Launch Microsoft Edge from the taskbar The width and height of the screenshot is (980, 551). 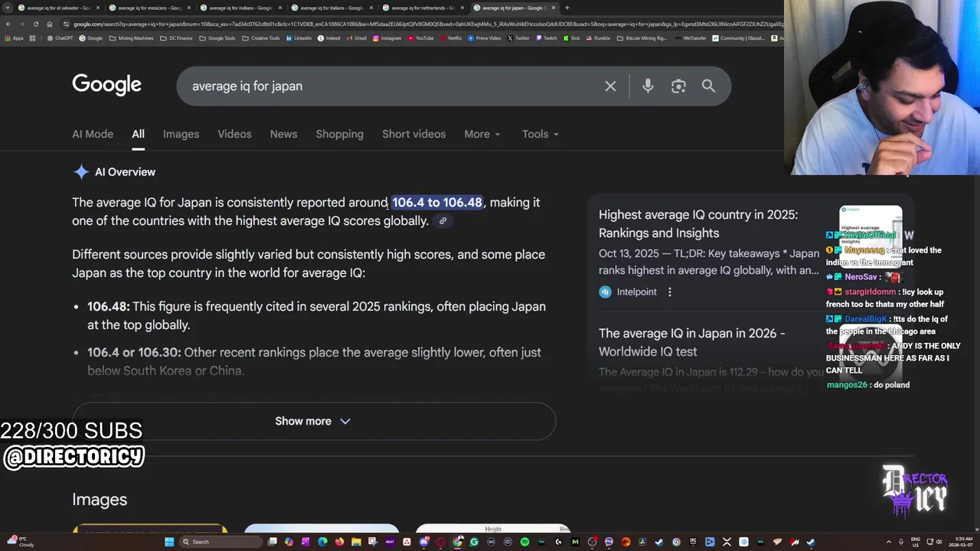[x=323, y=542]
